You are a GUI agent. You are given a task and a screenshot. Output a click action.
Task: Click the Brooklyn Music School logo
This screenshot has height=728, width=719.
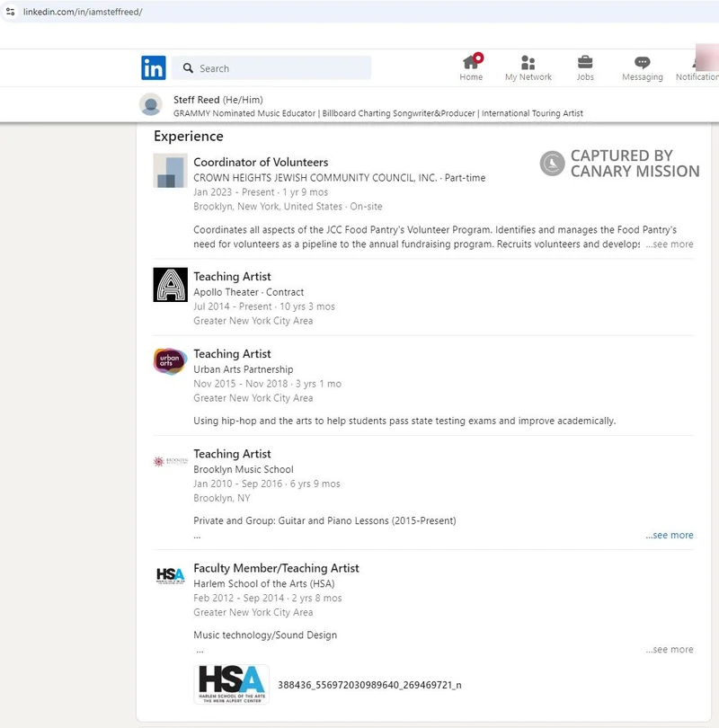tap(169, 463)
